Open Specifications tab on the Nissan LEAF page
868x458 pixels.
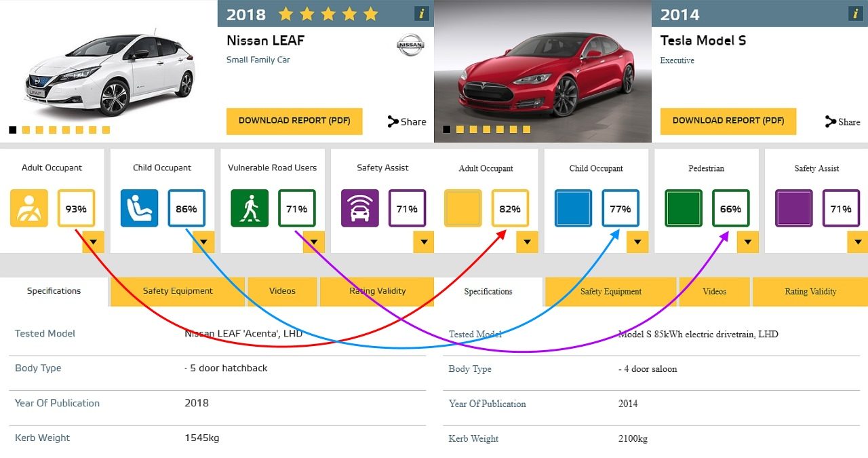tap(54, 291)
